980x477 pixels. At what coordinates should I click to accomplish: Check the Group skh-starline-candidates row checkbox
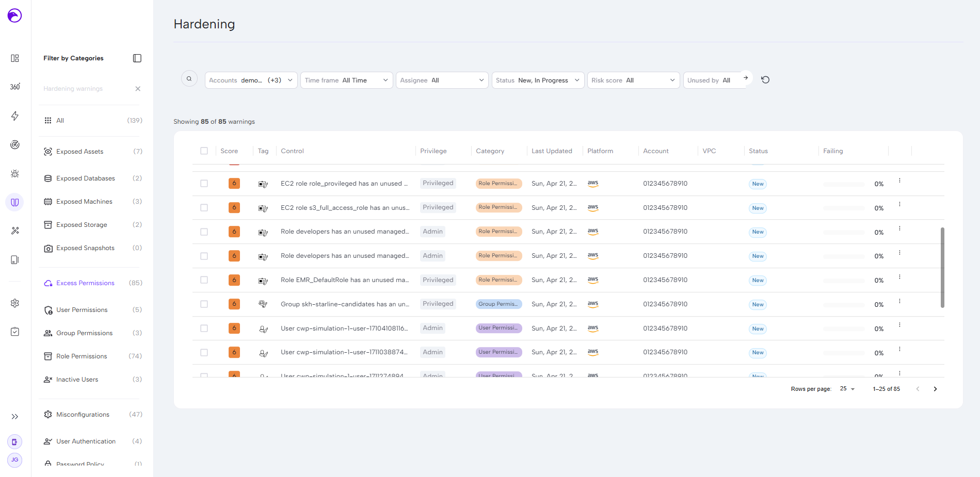(x=204, y=304)
